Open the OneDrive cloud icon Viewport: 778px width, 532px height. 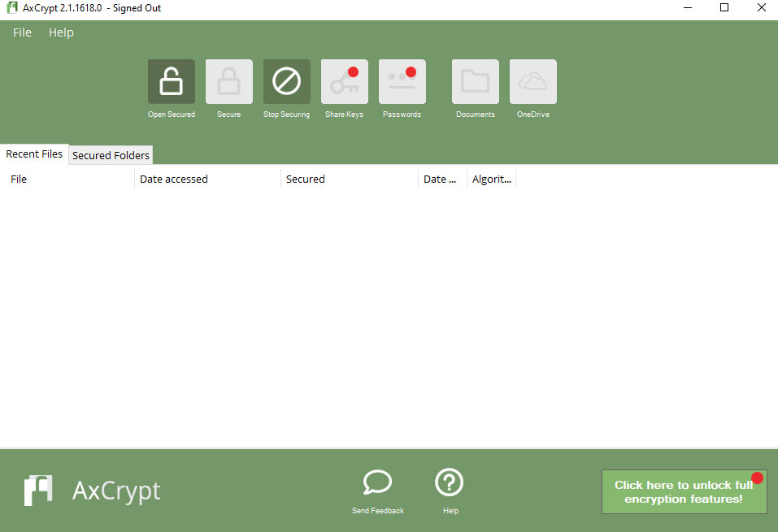point(532,82)
